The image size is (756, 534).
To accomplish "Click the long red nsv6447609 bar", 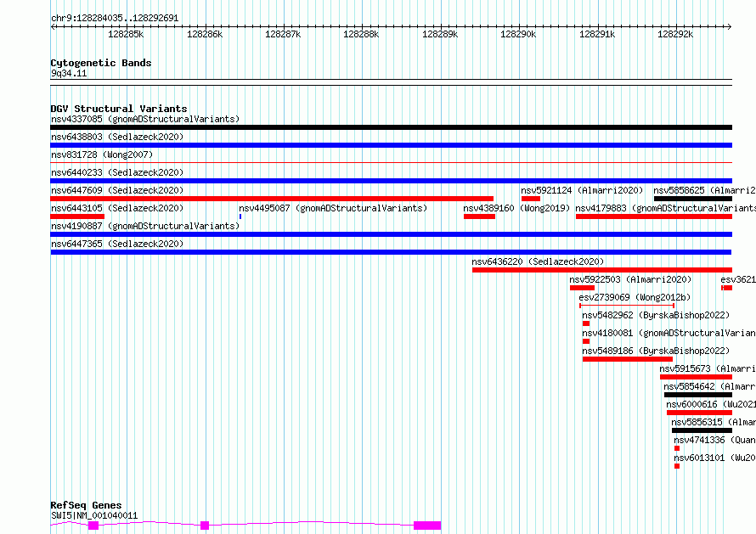I will click(272, 199).
